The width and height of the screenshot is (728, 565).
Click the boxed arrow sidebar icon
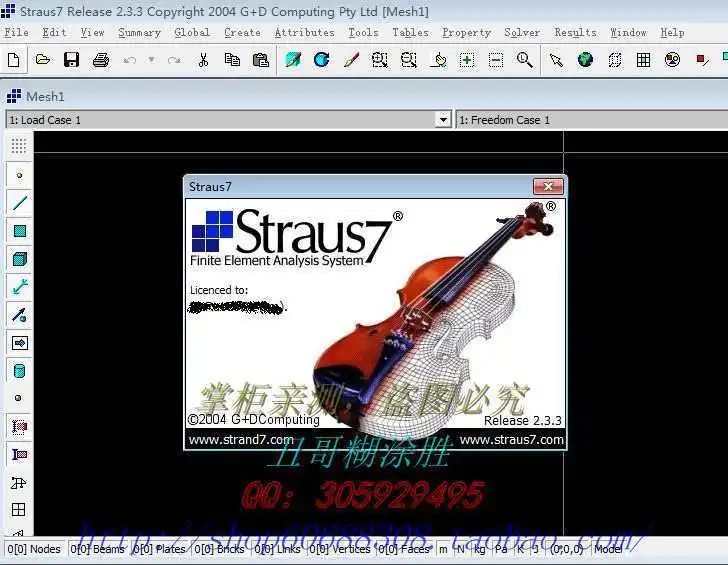(20, 343)
